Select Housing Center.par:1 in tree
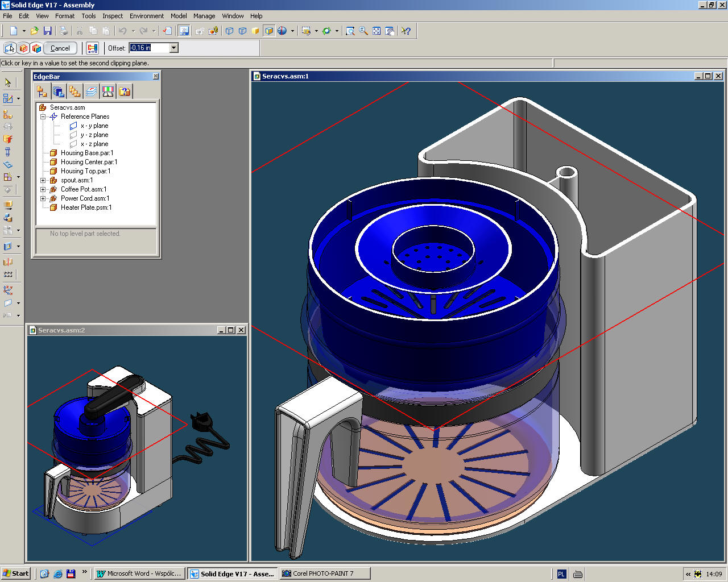The width and height of the screenshot is (728, 582). click(89, 162)
